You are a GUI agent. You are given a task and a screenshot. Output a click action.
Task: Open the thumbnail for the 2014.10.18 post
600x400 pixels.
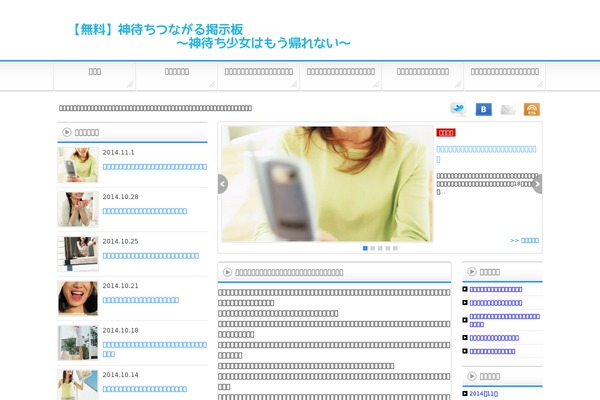pos(78,343)
